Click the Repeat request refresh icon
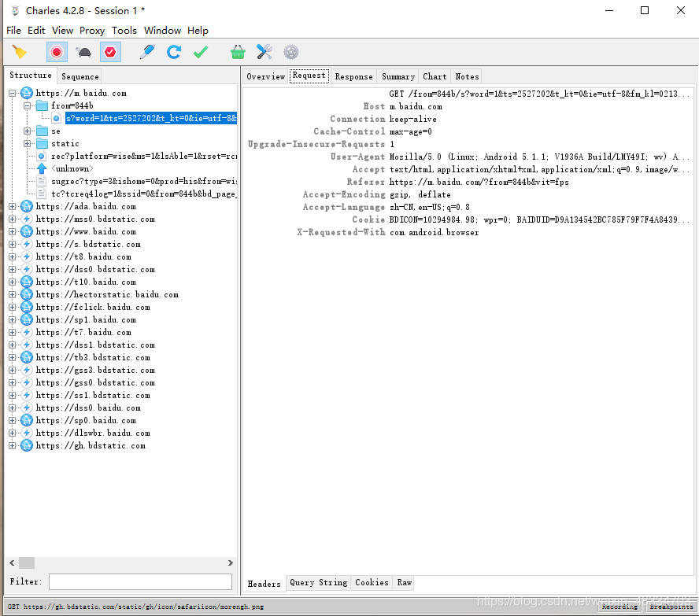 click(174, 52)
